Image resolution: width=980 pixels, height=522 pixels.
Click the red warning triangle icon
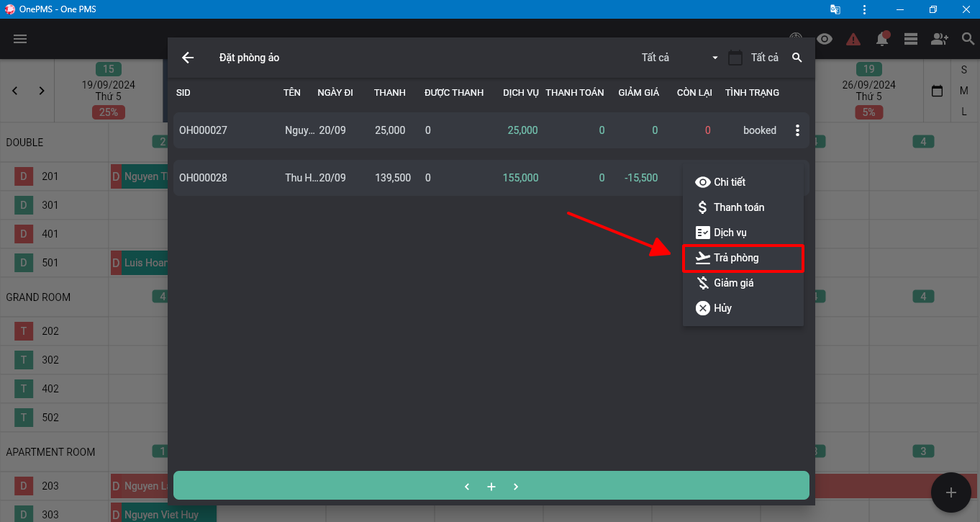tap(853, 39)
